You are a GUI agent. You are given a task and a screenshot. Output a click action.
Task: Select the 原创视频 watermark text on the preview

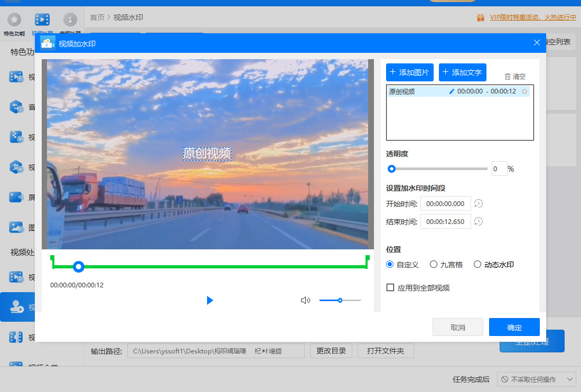208,153
